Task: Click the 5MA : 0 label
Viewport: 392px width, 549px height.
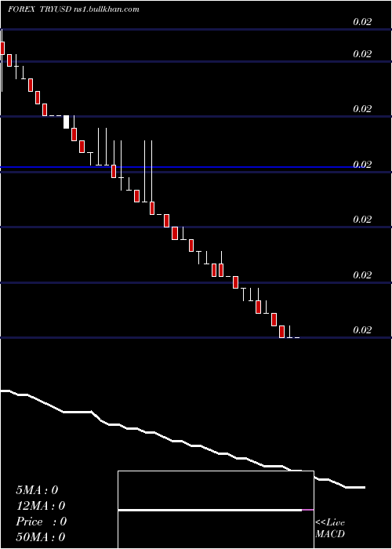Action: (37, 490)
